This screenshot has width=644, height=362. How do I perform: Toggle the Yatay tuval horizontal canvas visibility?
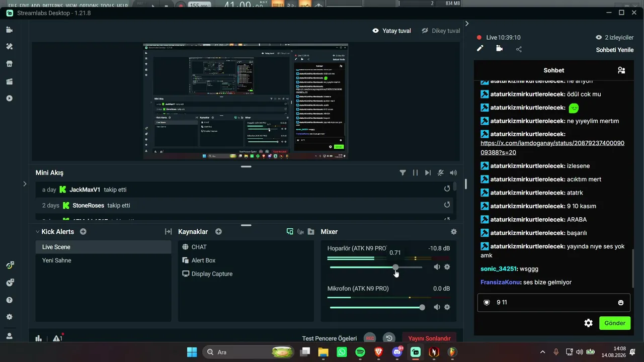(375, 31)
